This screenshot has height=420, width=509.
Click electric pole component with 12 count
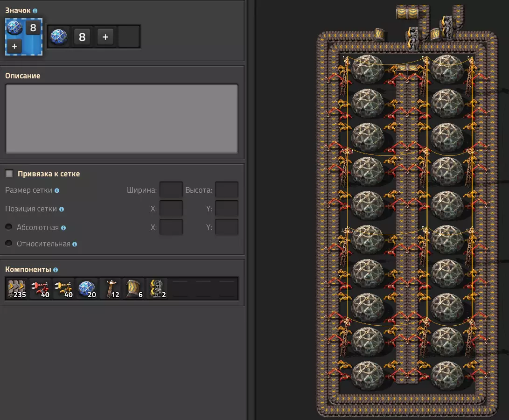111,288
